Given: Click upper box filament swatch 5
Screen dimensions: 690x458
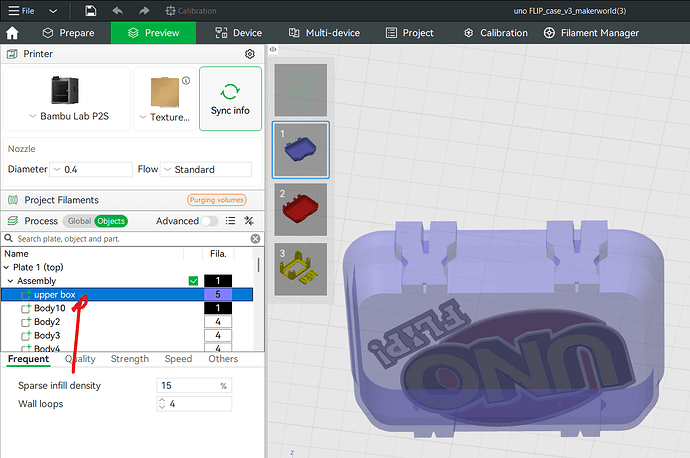Looking at the screenshot, I should pos(218,294).
